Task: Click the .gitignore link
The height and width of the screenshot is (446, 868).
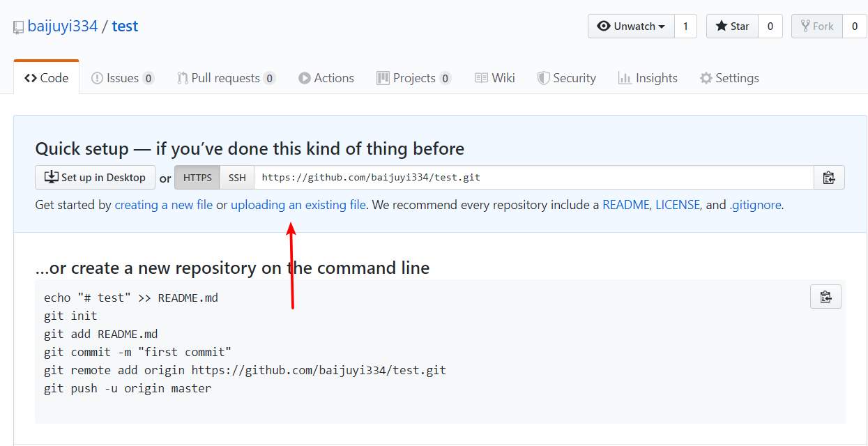Action: pos(755,205)
